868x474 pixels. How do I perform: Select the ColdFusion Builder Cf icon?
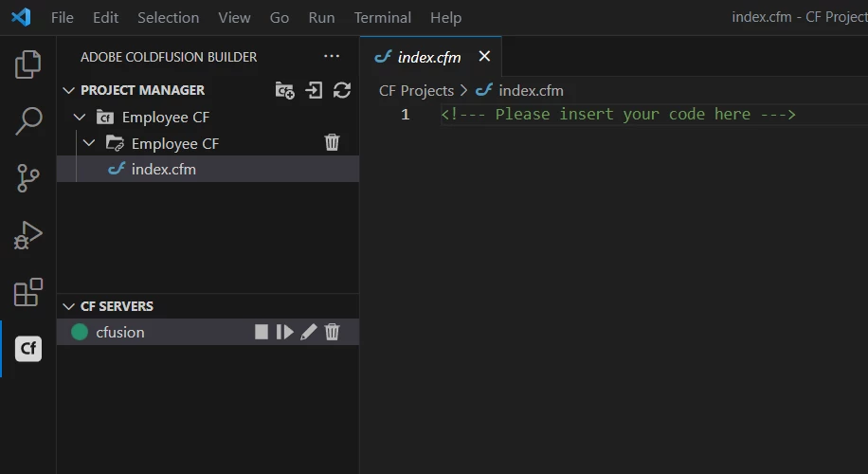point(28,349)
